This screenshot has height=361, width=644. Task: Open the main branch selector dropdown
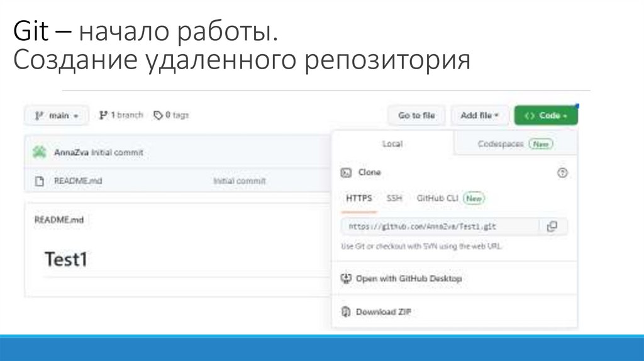pos(56,115)
